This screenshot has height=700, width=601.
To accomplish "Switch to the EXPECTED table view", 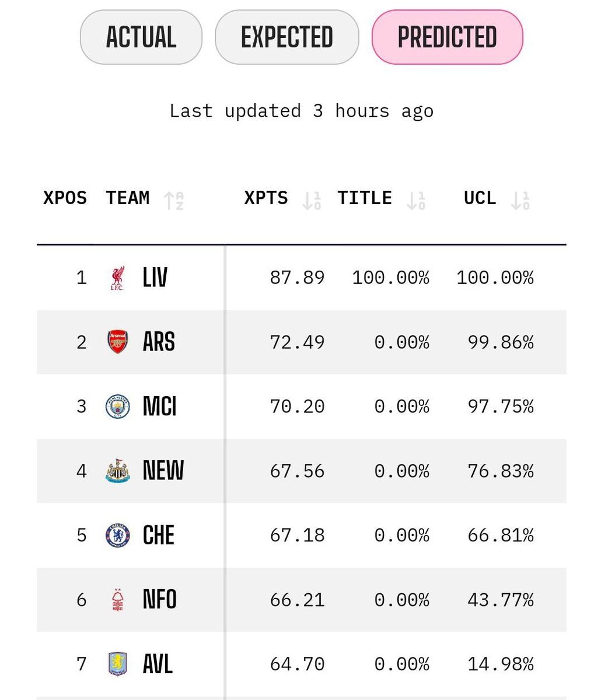I will [x=286, y=37].
